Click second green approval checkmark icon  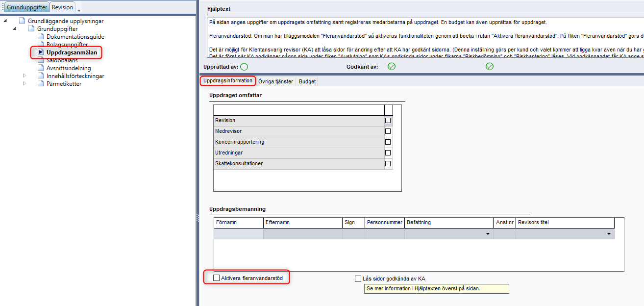pyautogui.click(x=490, y=67)
